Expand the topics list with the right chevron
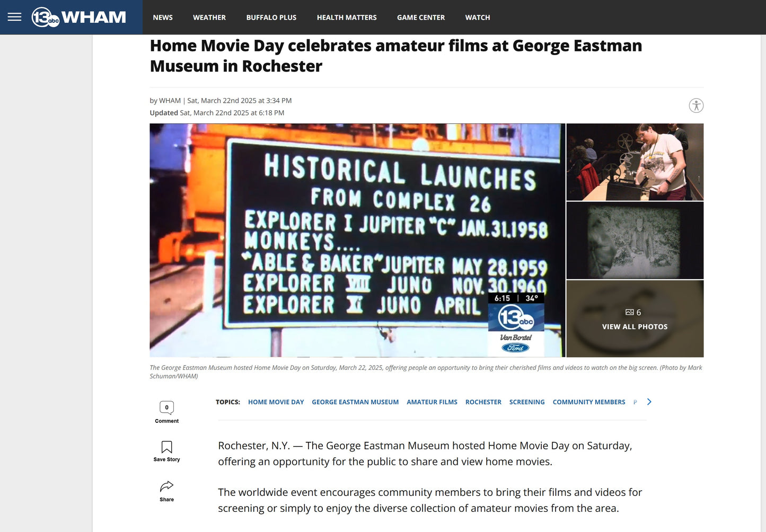The height and width of the screenshot is (532, 766). [649, 402]
